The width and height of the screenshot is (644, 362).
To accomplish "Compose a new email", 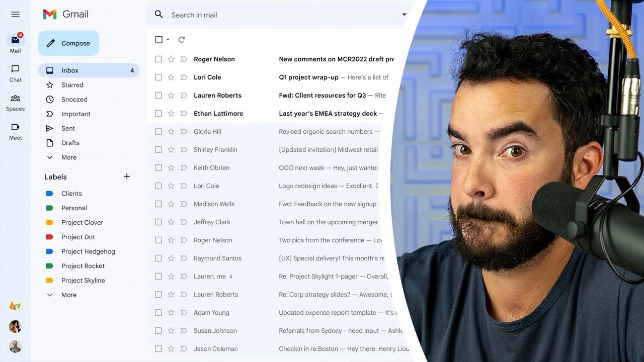I will [68, 43].
